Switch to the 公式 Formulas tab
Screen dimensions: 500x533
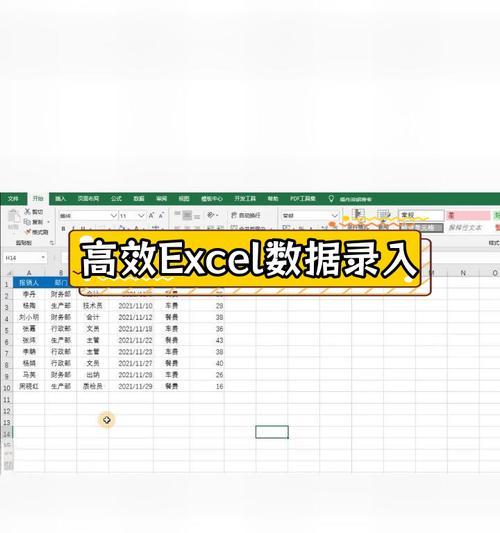(x=116, y=199)
